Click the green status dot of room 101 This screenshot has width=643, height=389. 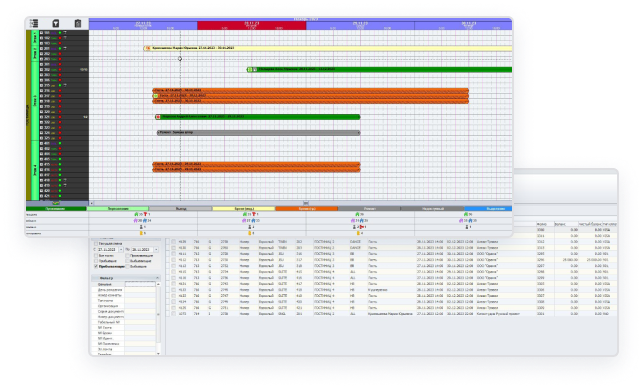coord(59,33)
